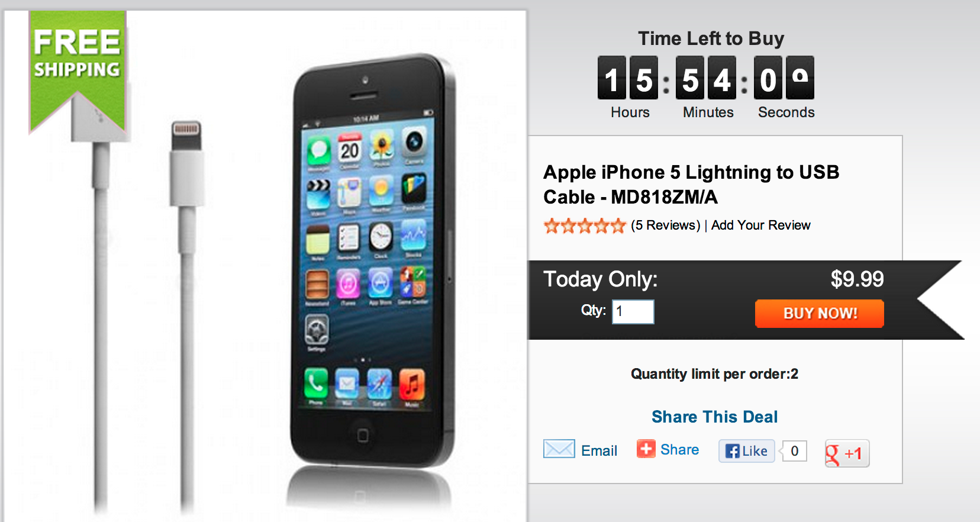Screen dimensions: 980x522
Task: Click the Google +1 button
Action: (x=847, y=453)
